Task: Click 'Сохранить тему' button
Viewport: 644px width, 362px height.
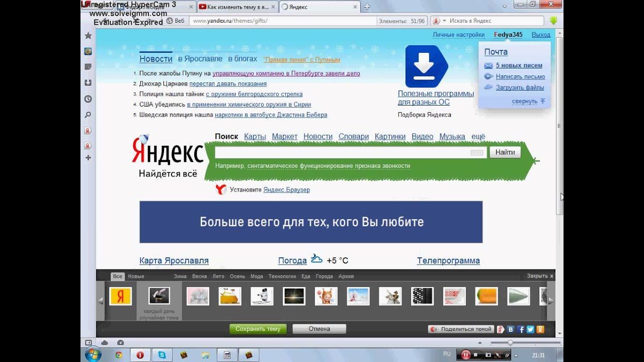Action: [258, 329]
